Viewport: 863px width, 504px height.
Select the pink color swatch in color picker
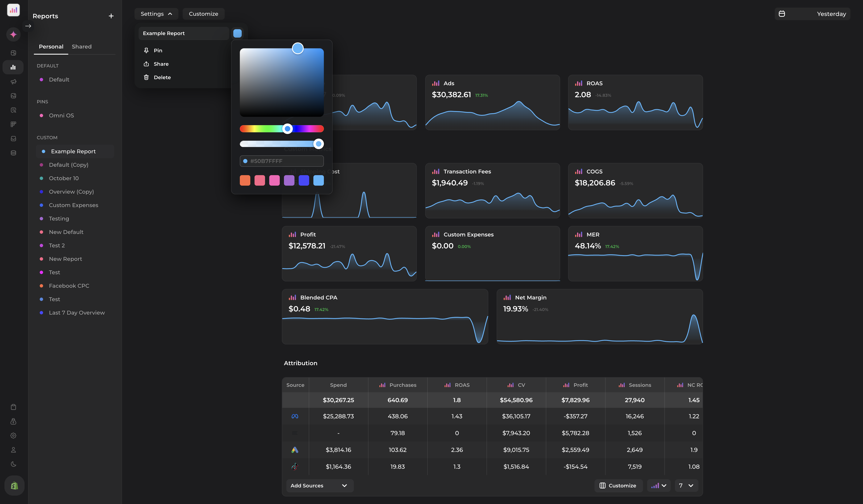click(274, 180)
